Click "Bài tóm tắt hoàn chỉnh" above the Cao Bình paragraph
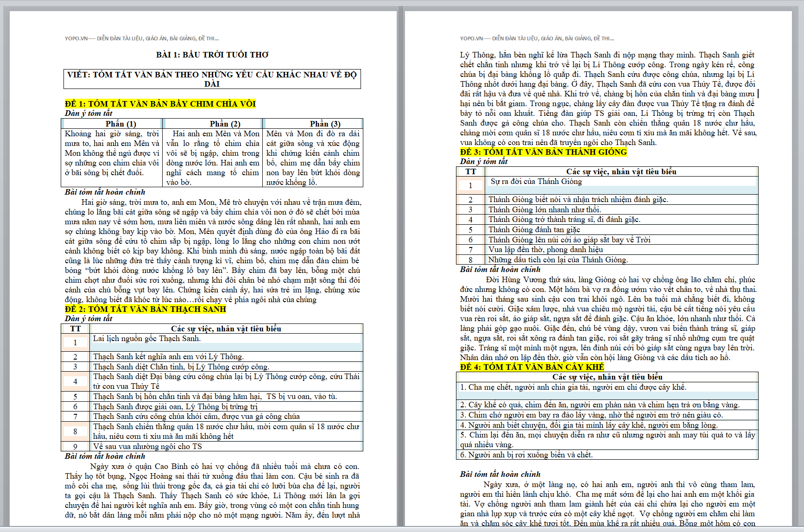Viewport: 804px width, 532px height. click(105, 456)
